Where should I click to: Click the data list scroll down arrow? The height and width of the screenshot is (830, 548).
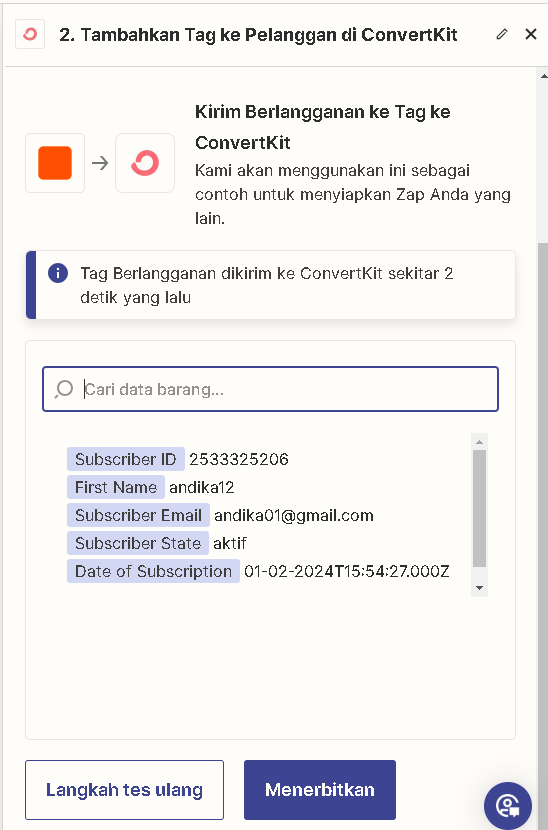pos(479,588)
